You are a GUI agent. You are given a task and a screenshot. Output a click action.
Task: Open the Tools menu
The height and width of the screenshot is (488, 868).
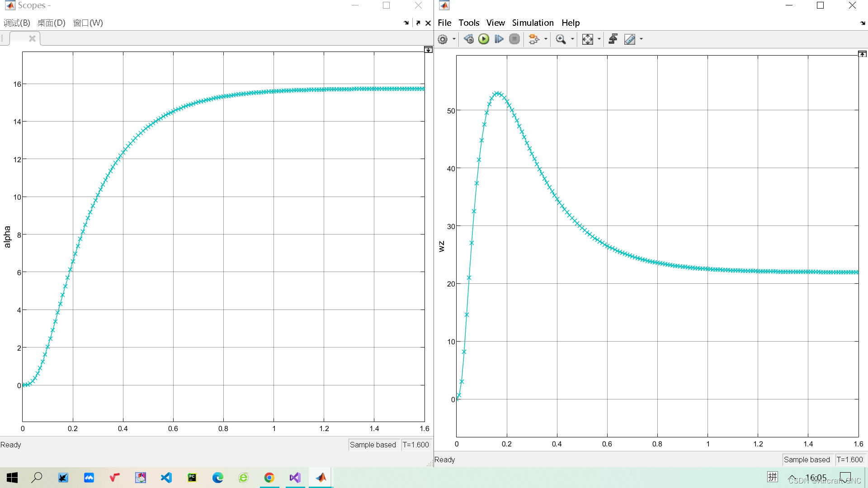pyautogui.click(x=469, y=23)
